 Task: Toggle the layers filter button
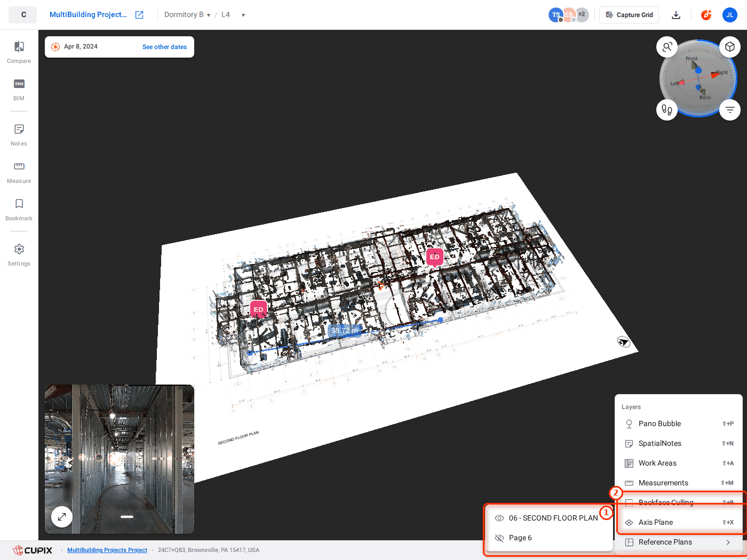click(730, 110)
